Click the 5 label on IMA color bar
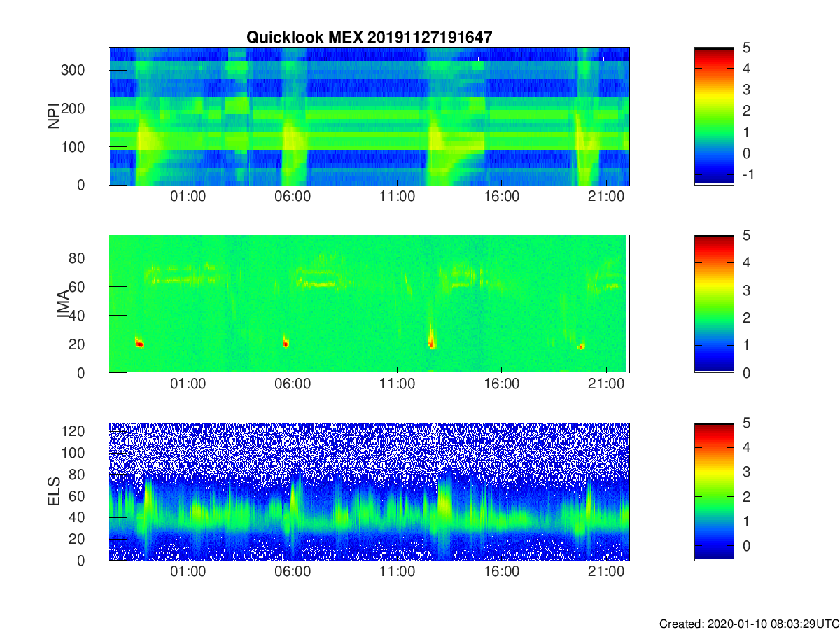Viewport: 840px width, 630px height. (x=747, y=235)
